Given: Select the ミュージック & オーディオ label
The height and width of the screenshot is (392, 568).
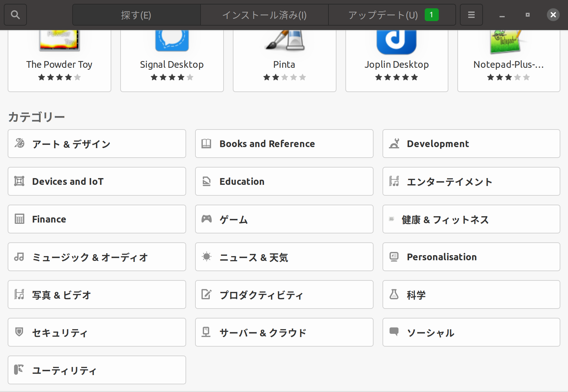Looking at the screenshot, I should pos(90,257).
